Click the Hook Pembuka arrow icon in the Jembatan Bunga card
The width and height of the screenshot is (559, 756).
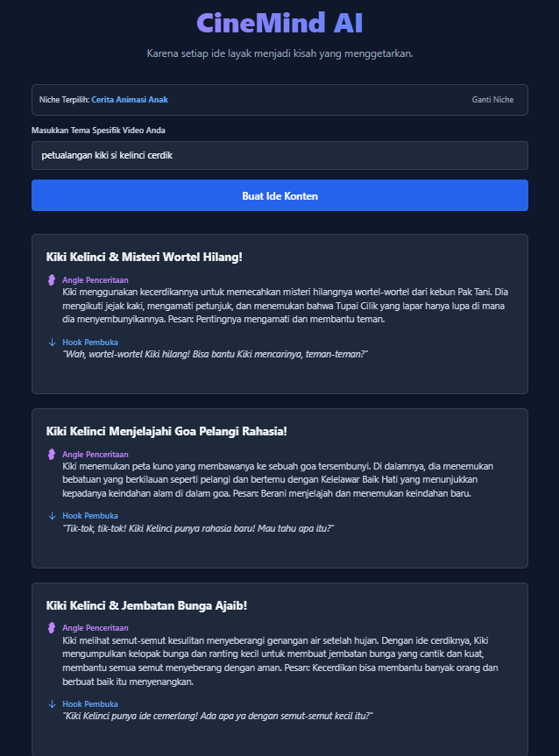[52, 703]
